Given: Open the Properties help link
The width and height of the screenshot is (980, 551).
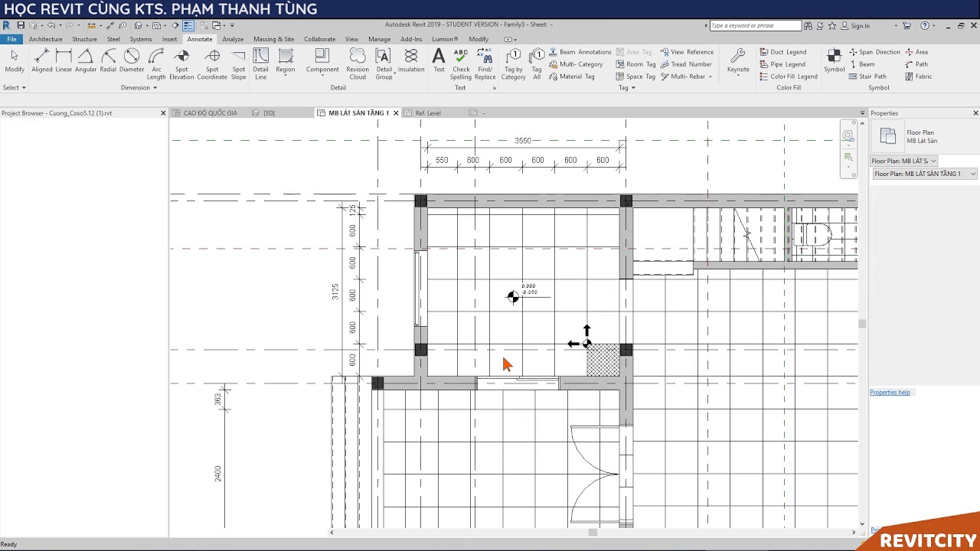Looking at the screenshot, I should pyautogui.click(x=890, y=393).
